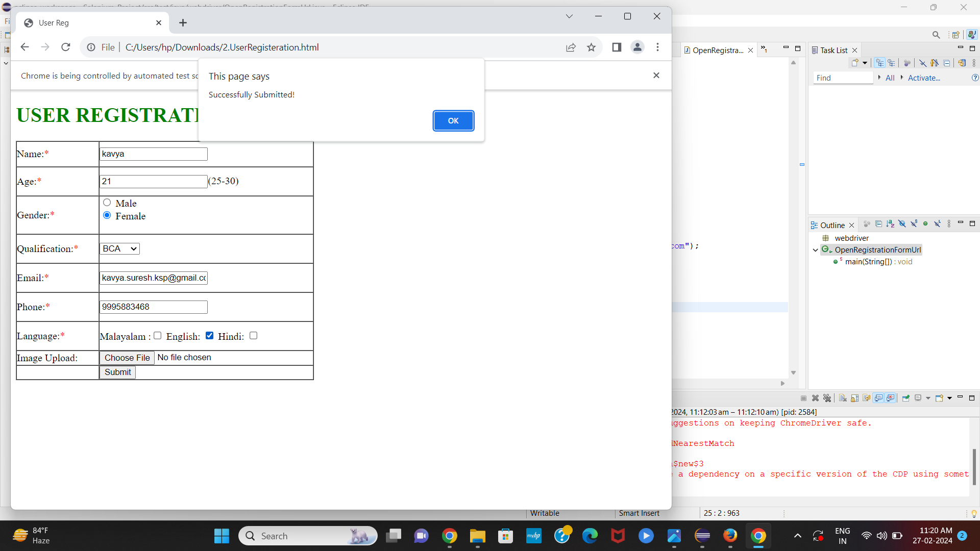
Task: Click the Chrome reload page icon
Action: 66,47
